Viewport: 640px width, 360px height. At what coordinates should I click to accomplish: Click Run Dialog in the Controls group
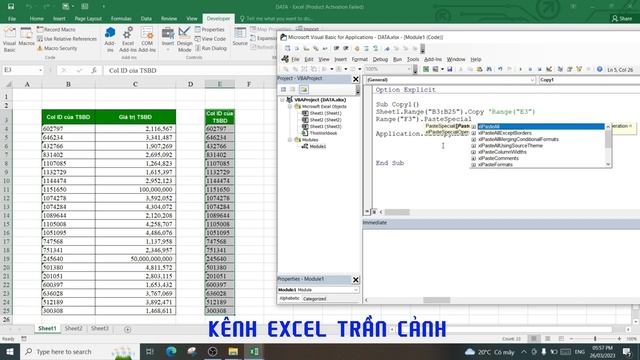tap(211, 48)
